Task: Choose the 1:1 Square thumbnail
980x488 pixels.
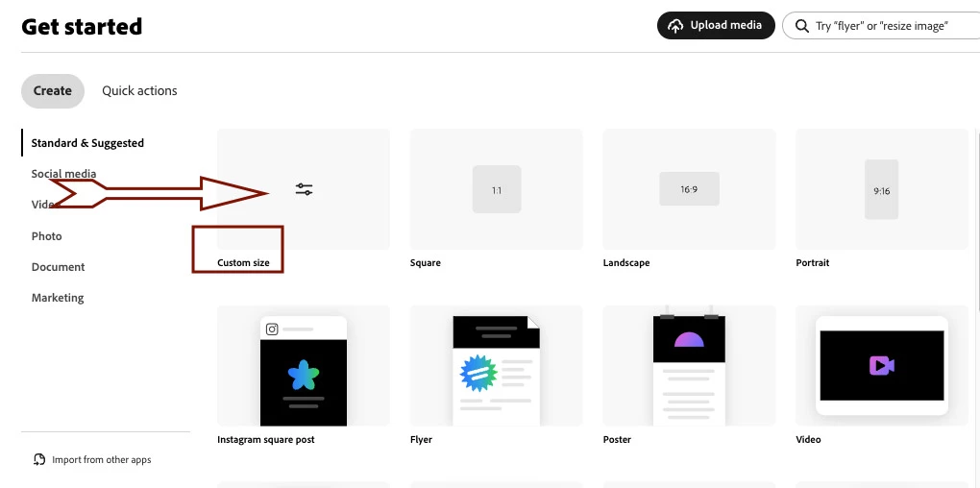Action: click(x=497, y=189)
